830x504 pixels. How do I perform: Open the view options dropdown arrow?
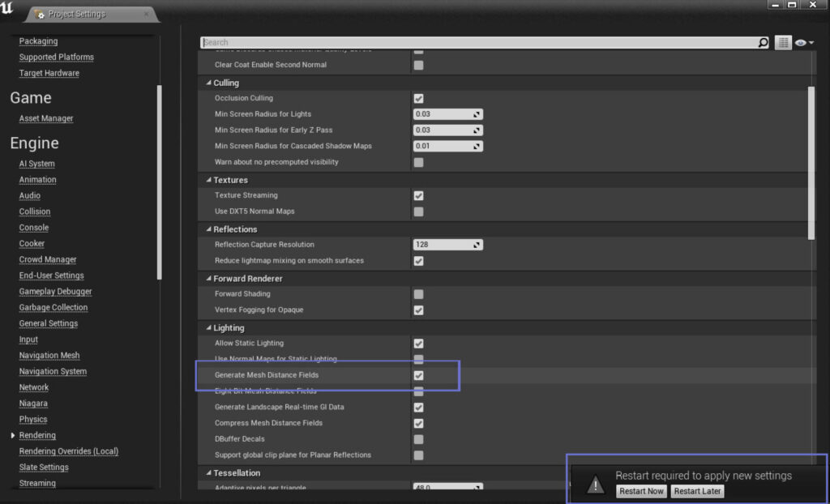(x=811, y=43)
